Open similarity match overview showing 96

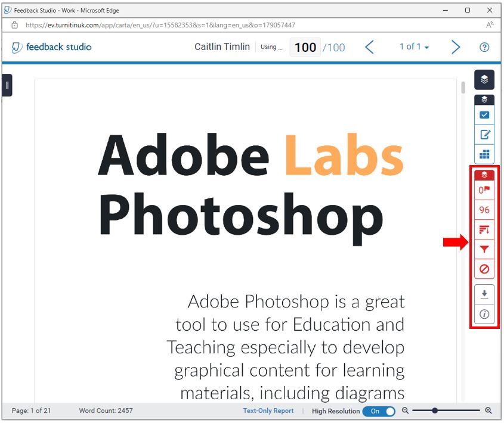click(484, 210)
